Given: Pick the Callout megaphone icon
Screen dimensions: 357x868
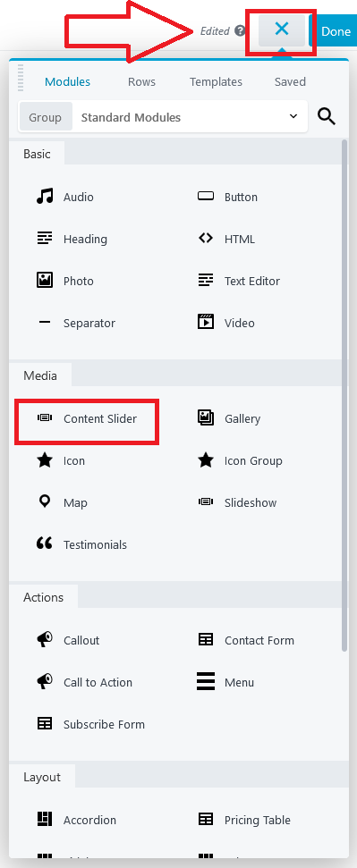Looking at the screenshot, I should 45,640.
